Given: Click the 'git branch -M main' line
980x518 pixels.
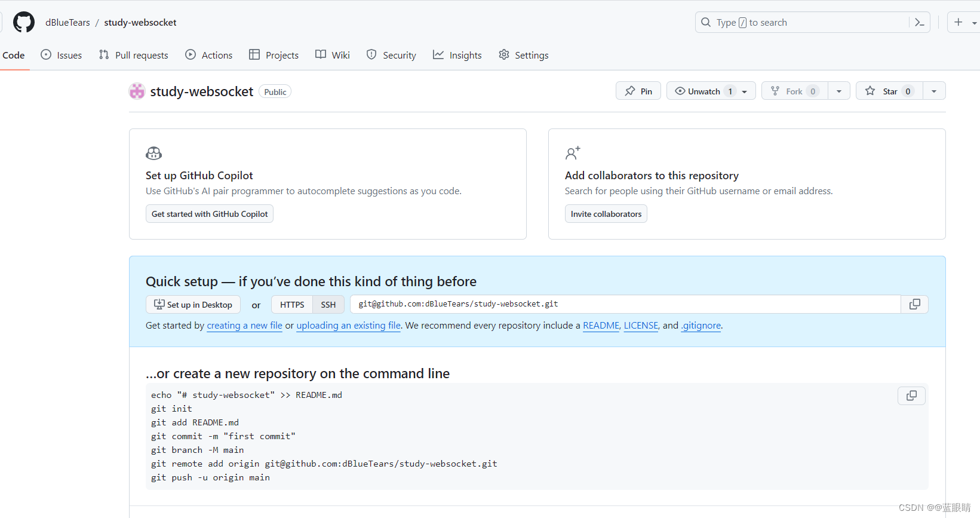Looking at the screenshot, I should 197,450.
